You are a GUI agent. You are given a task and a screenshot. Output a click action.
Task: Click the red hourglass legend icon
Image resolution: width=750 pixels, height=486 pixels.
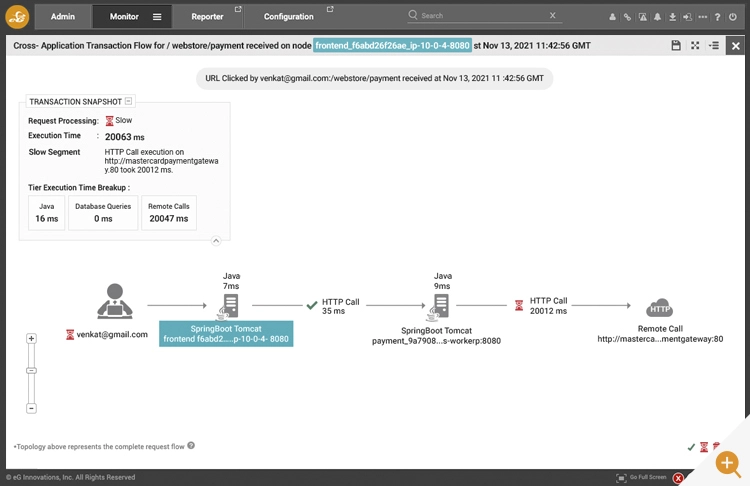pyautogui.click(x=704, y=447)
